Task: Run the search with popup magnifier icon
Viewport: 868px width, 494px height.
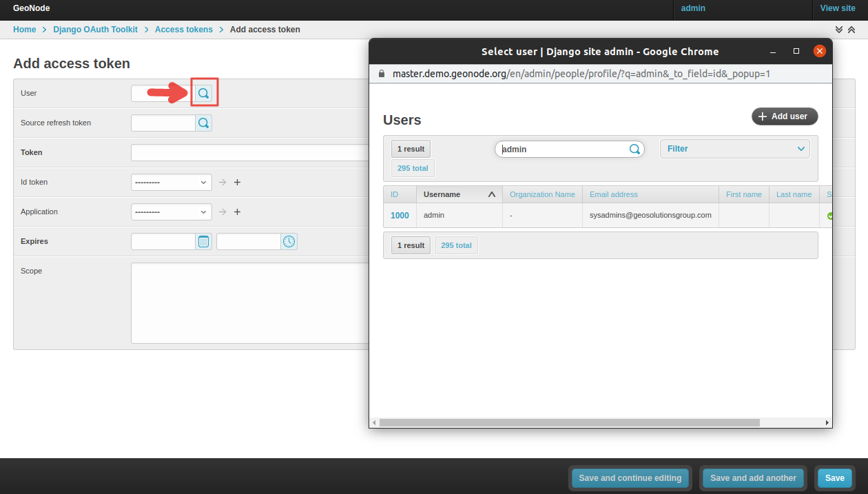Action: (634, 148)
